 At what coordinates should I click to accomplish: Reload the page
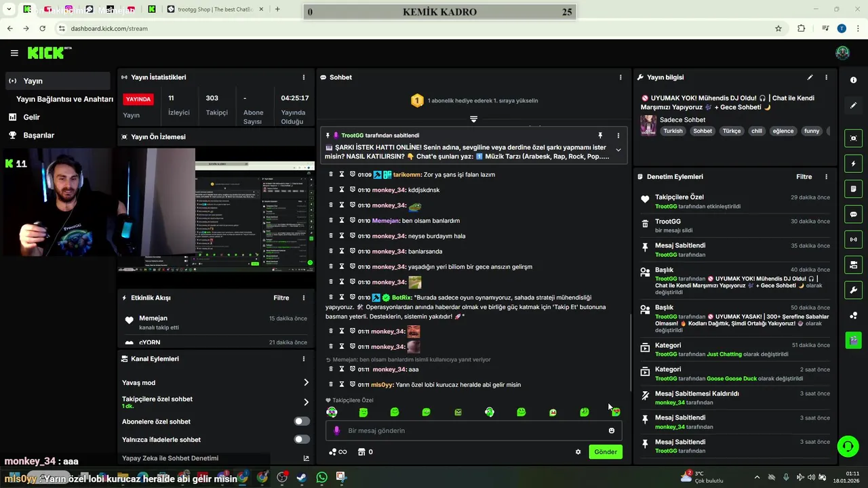coord(43,28)
